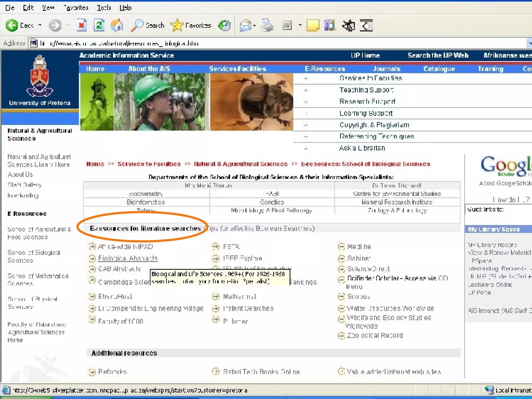Expand the Back button history dropdown arrow
Screen dimensions: 532x399
coord(40,25)
